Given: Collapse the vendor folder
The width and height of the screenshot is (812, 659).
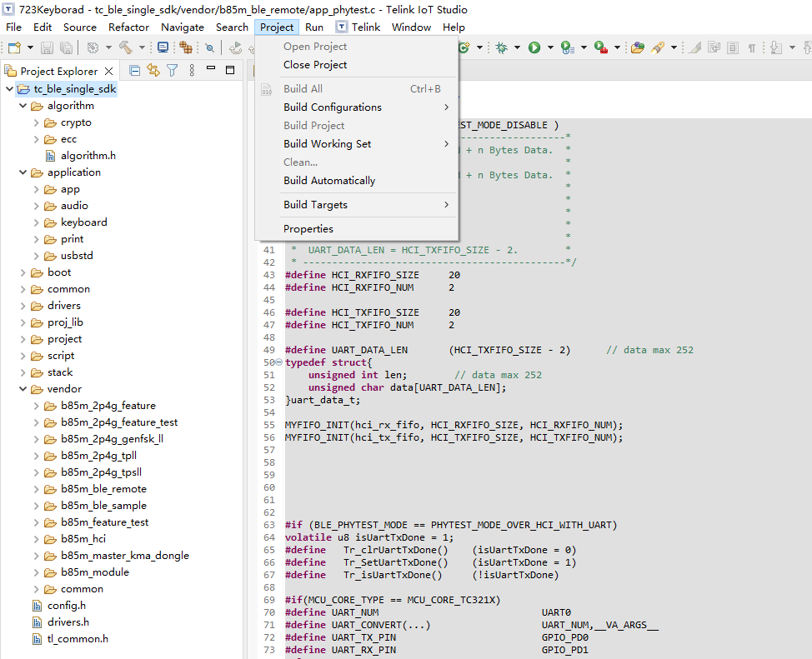Looking at the screenshot, I should click(x=23, y=389).
